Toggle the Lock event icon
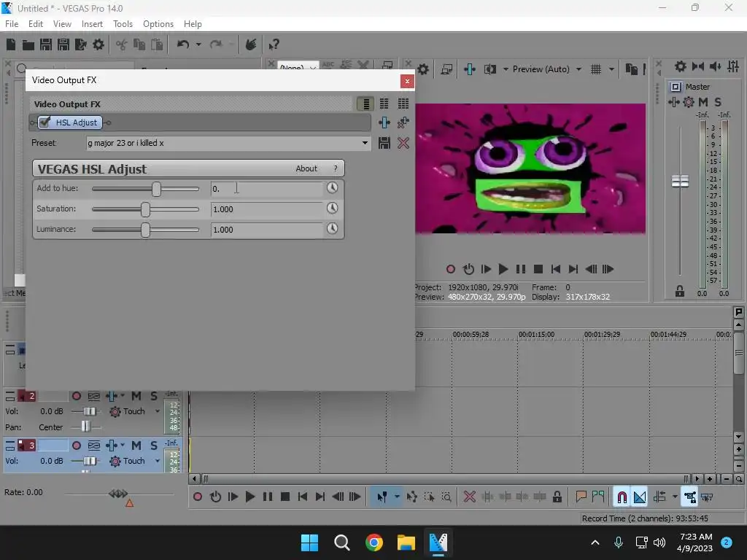The width and height of the screenshot is (747, 560). pyautogui.click(x=557, y=497)
